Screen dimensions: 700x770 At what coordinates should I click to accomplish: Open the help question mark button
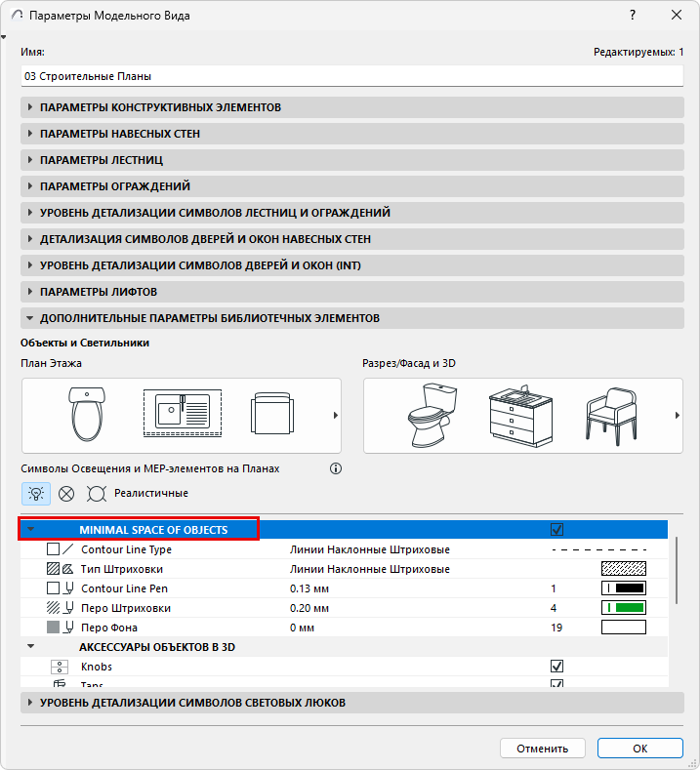[x=633, y=16]
